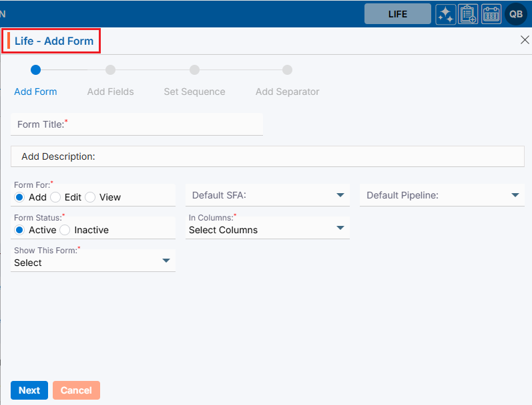Open the clipboard add-task icon
Image resolution: width=532 pixels, height=405 pixels.
468,14
